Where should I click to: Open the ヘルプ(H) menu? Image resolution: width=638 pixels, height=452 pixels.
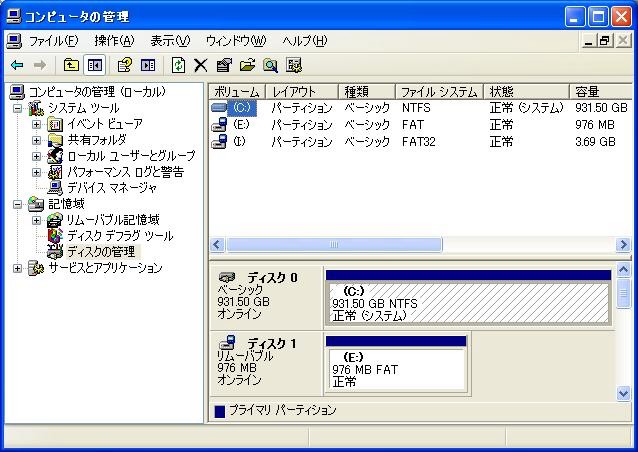tap(304, 41)
